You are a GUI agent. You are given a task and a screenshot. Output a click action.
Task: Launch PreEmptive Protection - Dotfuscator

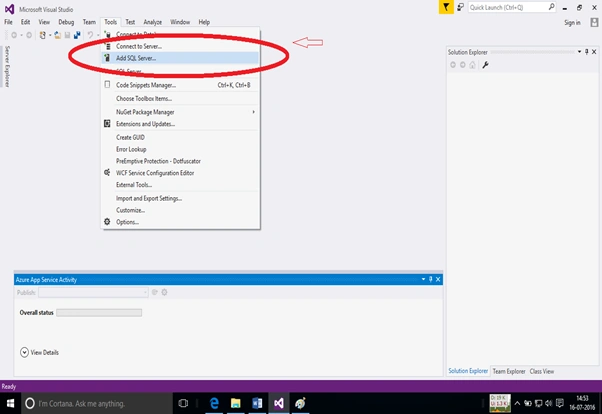pyautogui.click(x=180, y=161)
